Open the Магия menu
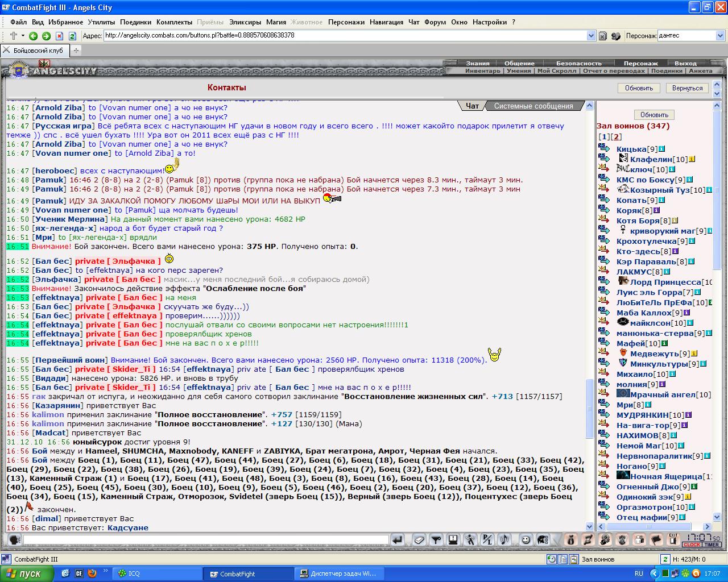Screen dimensions: 728x582 coord(276,22)
